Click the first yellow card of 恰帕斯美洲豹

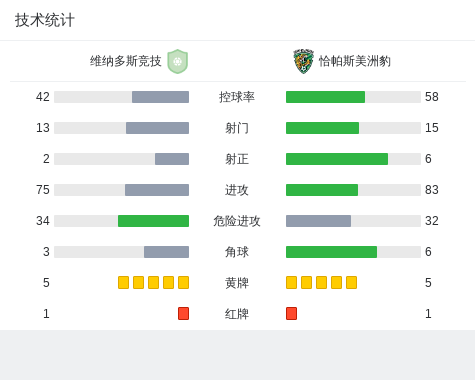click(x=291, y=283)
